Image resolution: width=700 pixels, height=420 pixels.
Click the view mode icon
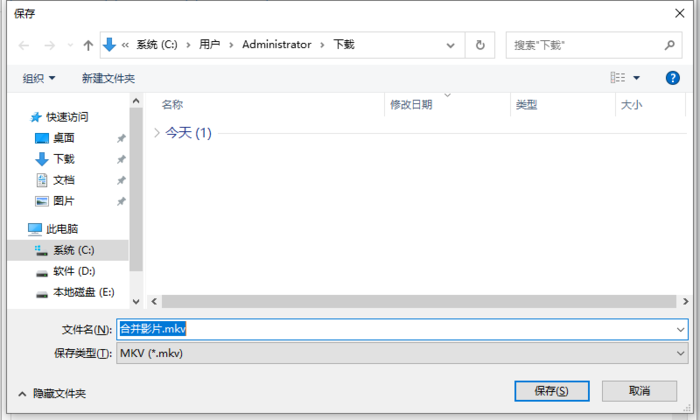coord(618,77)
